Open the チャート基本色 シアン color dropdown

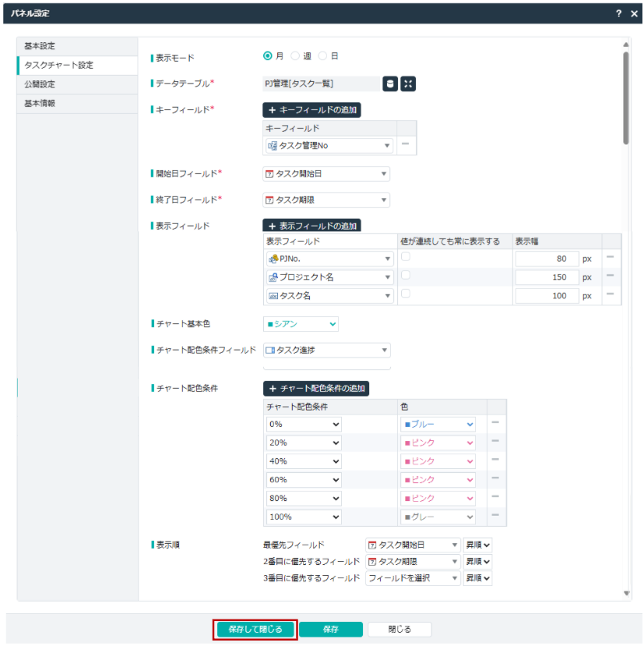(x=301, y=324)
